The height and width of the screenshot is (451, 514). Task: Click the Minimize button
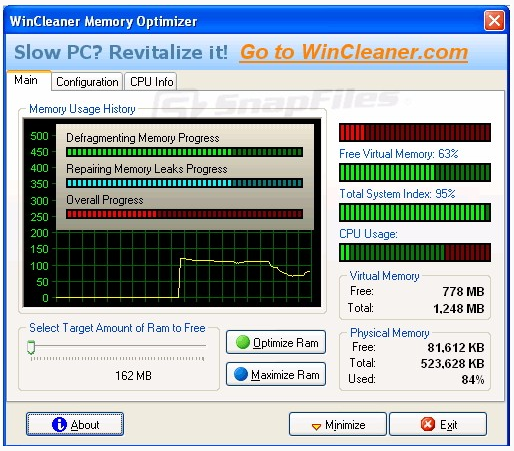click(x=338, y=424)
